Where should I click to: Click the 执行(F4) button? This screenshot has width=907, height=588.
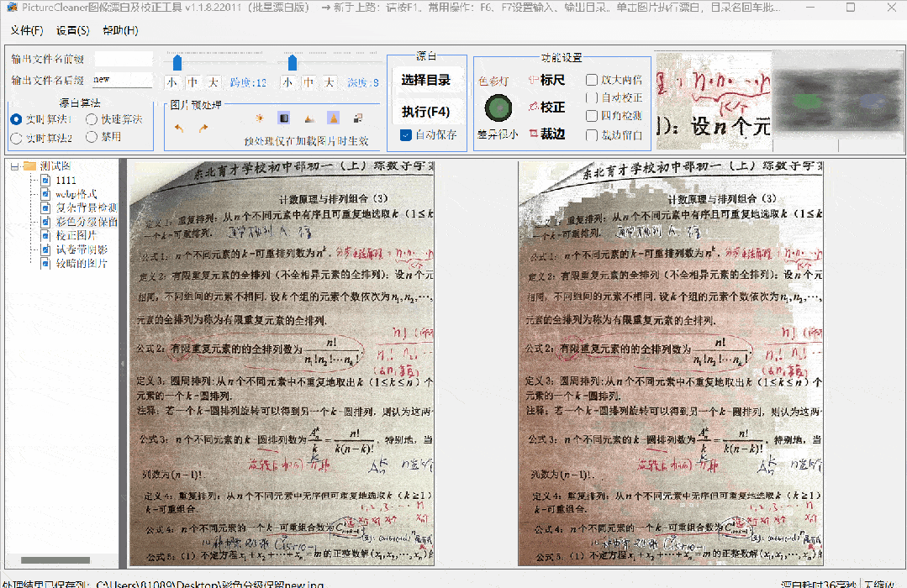coord(426,112)
